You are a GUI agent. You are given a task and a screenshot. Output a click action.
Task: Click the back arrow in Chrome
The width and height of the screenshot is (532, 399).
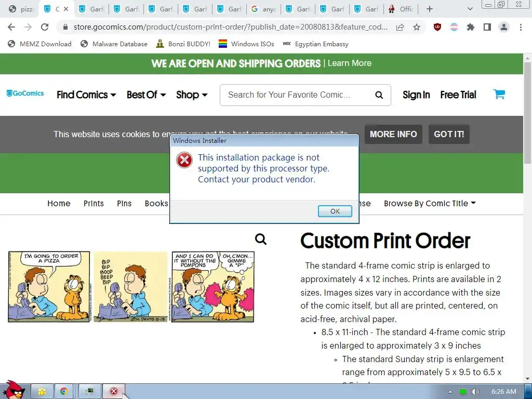(11, 27)
